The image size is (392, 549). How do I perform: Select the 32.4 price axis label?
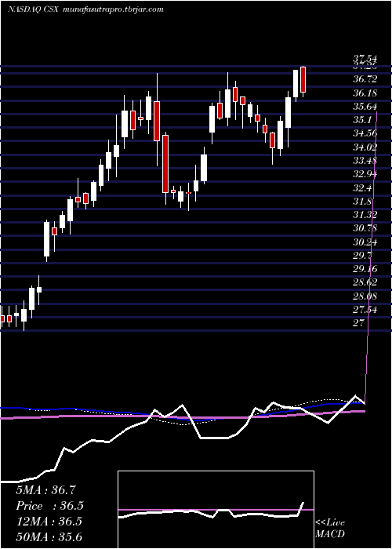pos(362,188)
